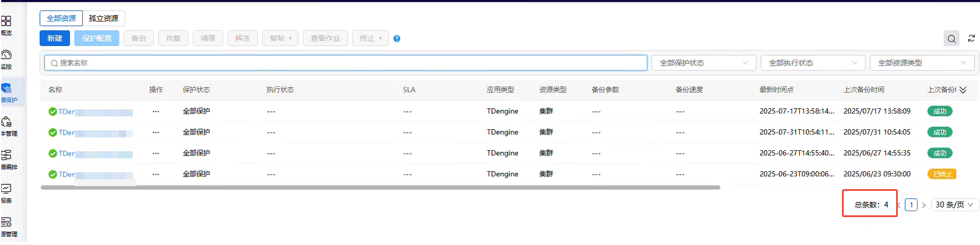The image size is (980, 245).
Task: Click the 备份参数 column header
Action: tap(605, 90)
